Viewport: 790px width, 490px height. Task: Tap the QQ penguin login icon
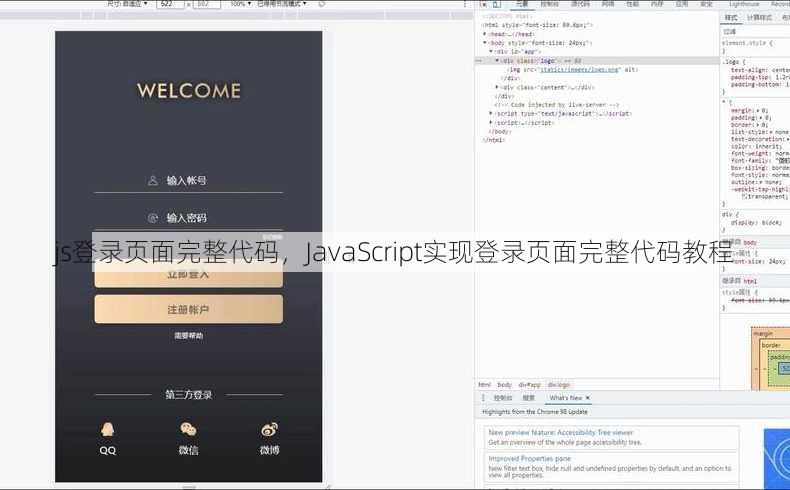coord(107,430)
